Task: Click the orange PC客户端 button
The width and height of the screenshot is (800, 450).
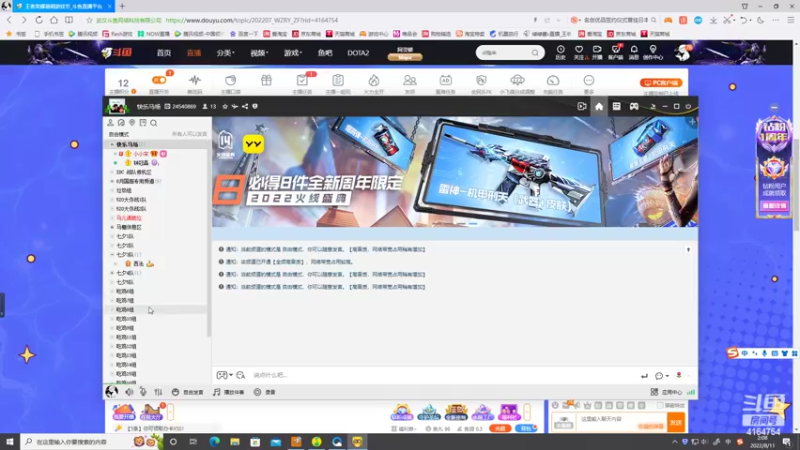Action: (x=661, y=83)
